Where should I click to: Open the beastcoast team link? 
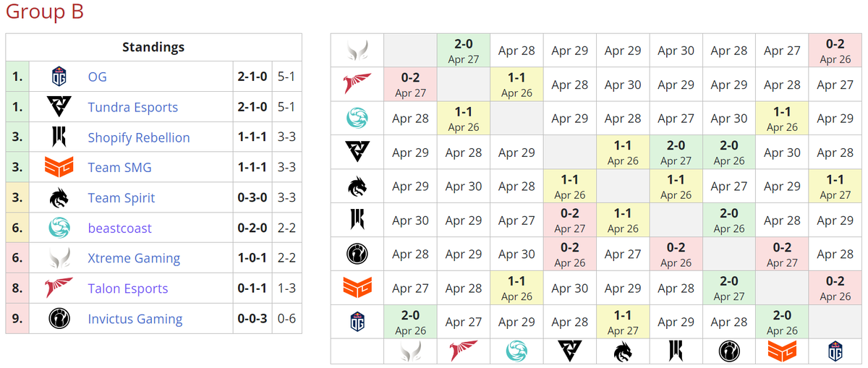(x=119, y=228)
